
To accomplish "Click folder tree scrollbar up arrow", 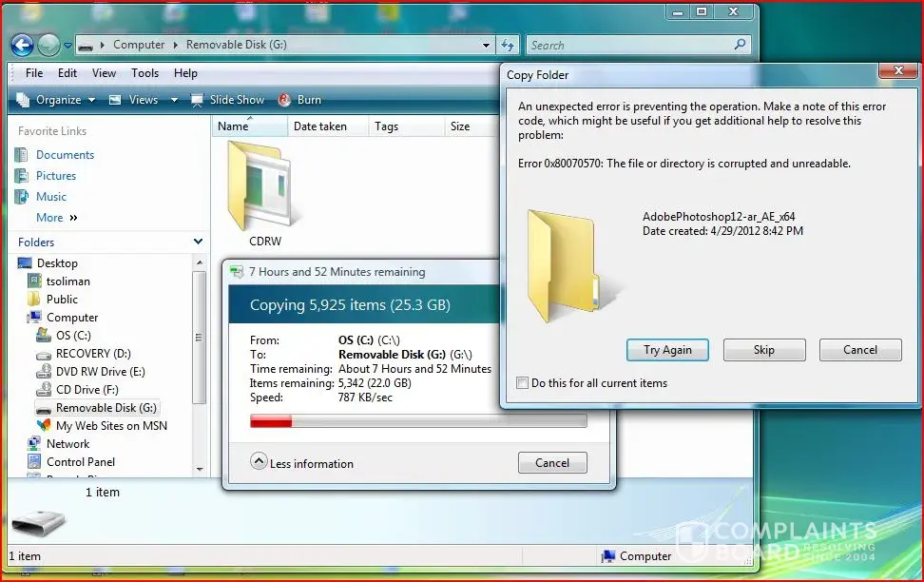I will [x=200, y=262].
